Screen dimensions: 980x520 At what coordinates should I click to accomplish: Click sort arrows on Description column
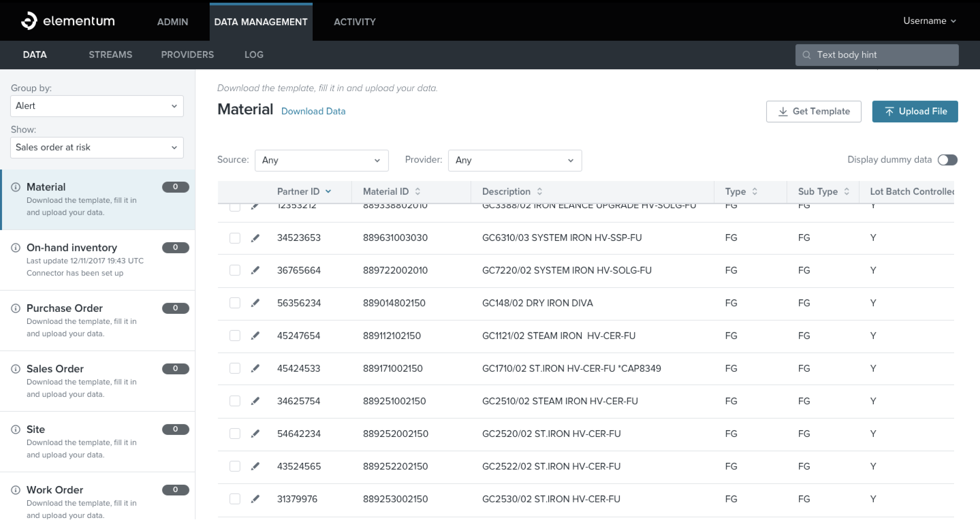click(539, 191)
